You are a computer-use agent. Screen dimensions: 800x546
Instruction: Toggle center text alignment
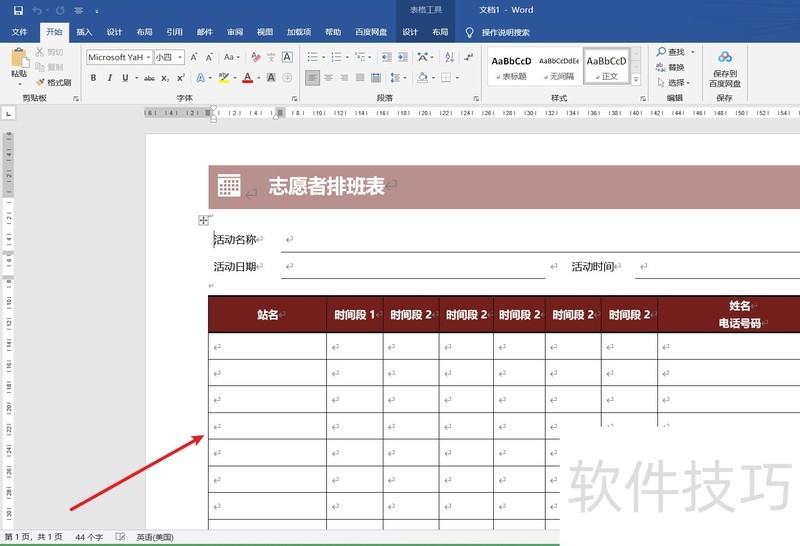click(x=330, y=77)
